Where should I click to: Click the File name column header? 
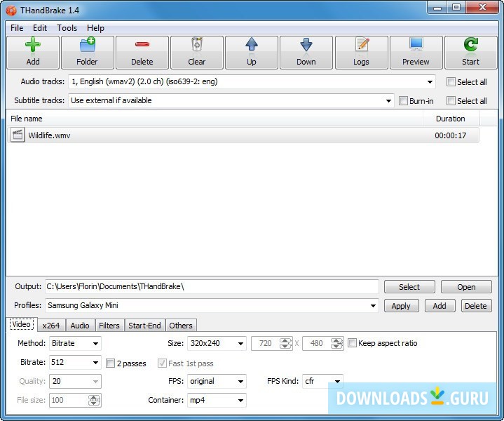(214, 119)
